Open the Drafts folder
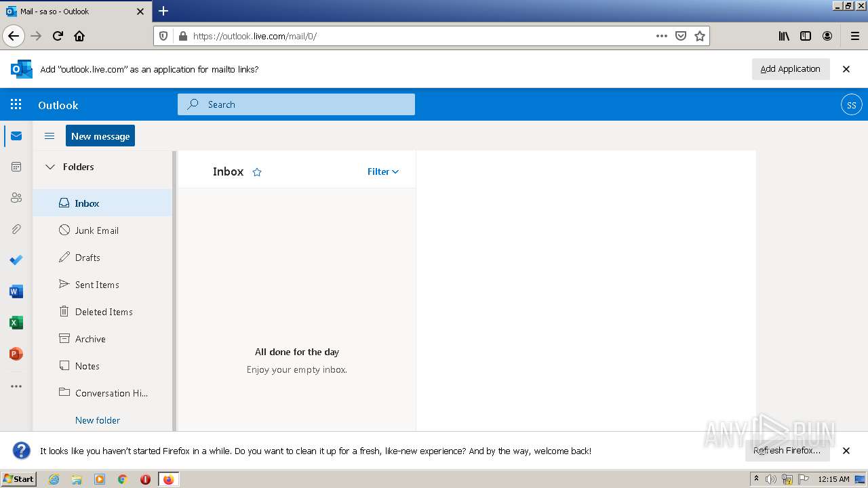 102,258
